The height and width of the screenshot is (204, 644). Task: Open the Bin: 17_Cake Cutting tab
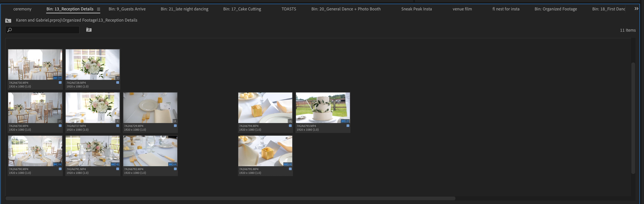click(242, 9)
